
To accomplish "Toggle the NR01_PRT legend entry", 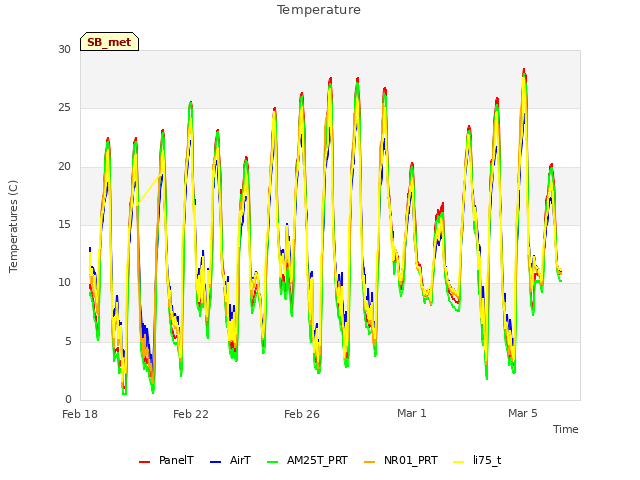I will (x=401, y=461).
